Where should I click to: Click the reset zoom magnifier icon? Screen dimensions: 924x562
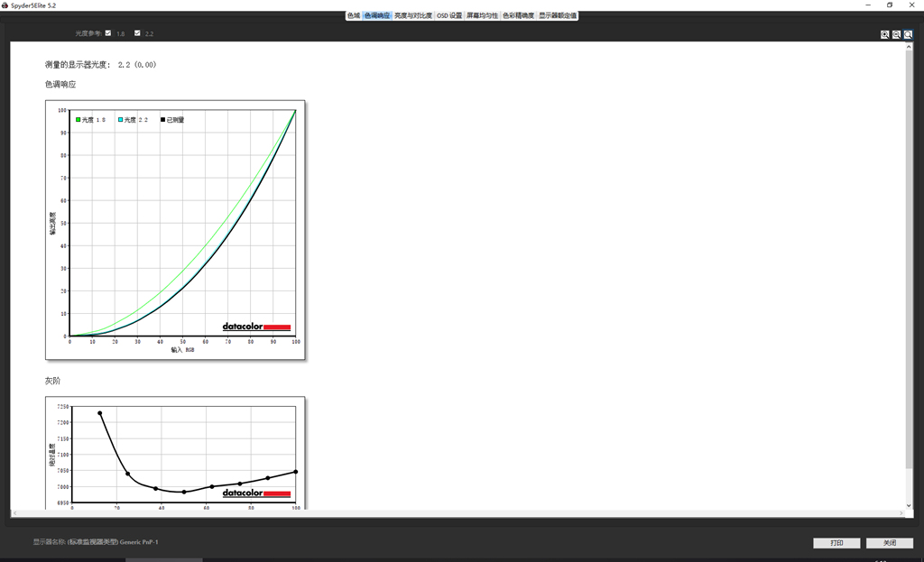(908, 34)
